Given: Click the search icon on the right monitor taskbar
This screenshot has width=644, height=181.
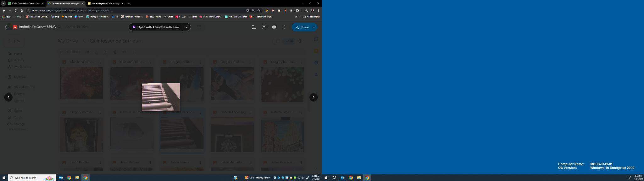Looking at the screenshot, I should coord(334,178).
